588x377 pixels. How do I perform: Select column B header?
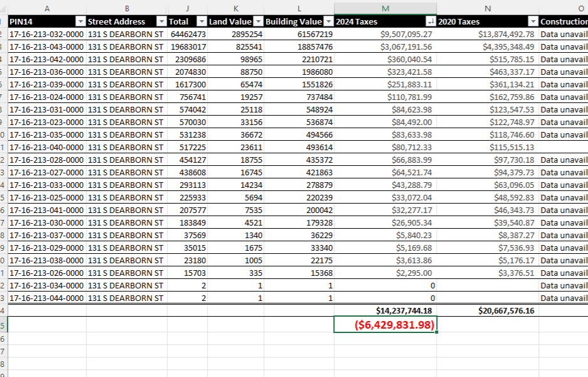point(127,8)
